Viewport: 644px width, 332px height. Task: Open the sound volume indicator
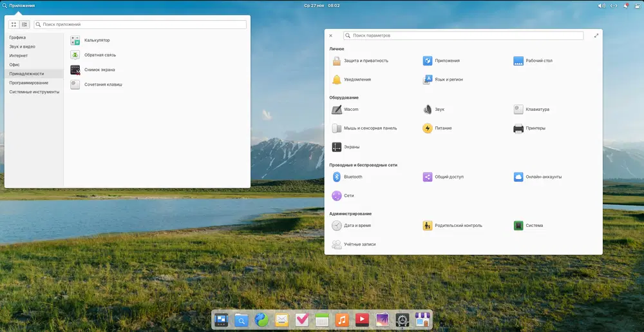coord(601,5)
